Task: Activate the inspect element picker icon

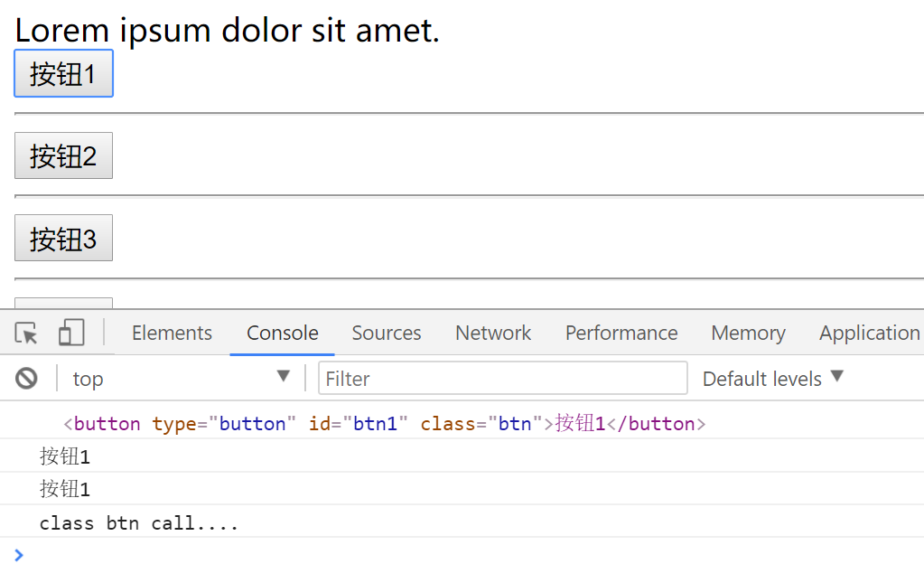Action: click(x=27, y=334)
